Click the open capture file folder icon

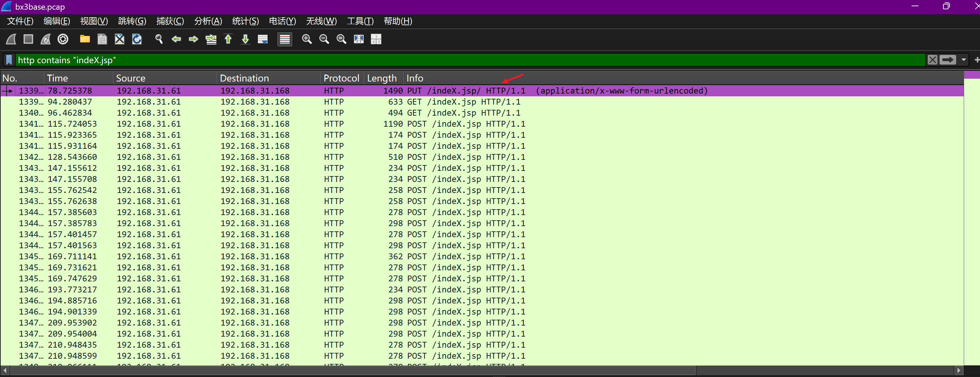(x=84, y=39)
